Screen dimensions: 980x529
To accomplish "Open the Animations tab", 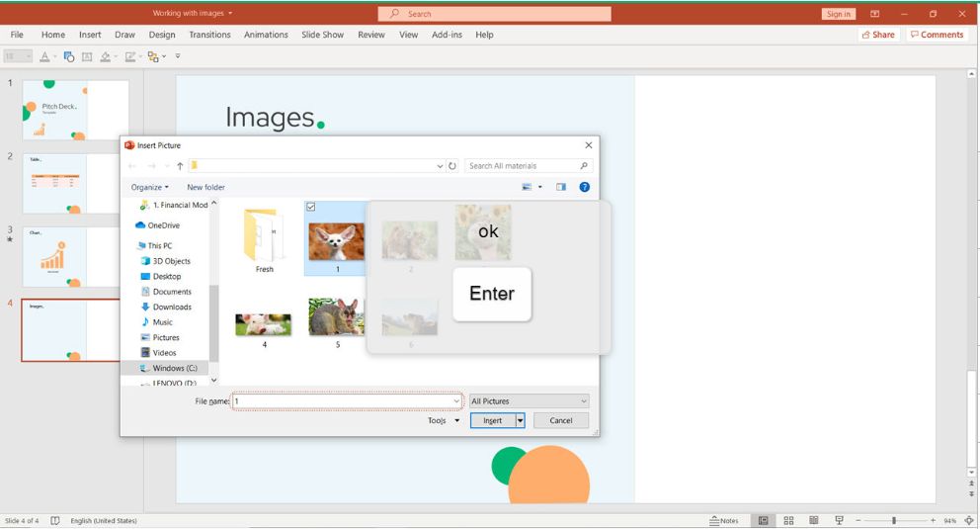I will point(267,35).
